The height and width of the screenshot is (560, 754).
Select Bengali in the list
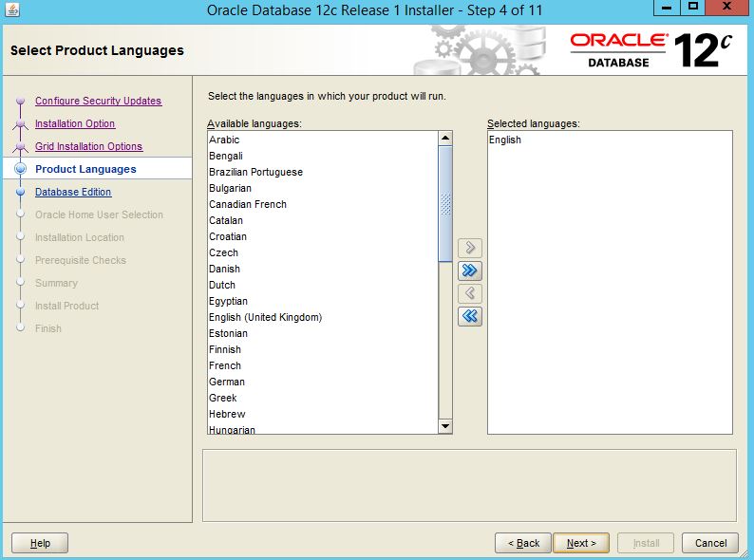323,156
